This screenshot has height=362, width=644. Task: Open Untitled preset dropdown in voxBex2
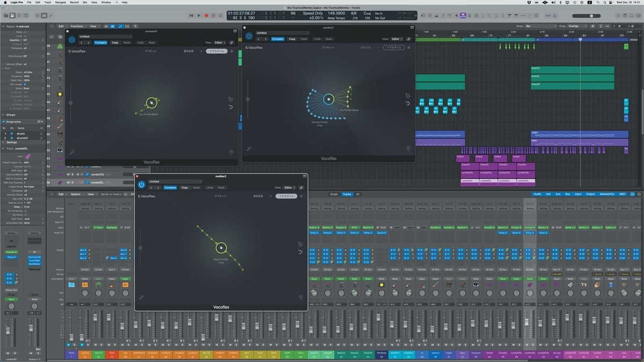pyautogui.click(x=175, y=181)
